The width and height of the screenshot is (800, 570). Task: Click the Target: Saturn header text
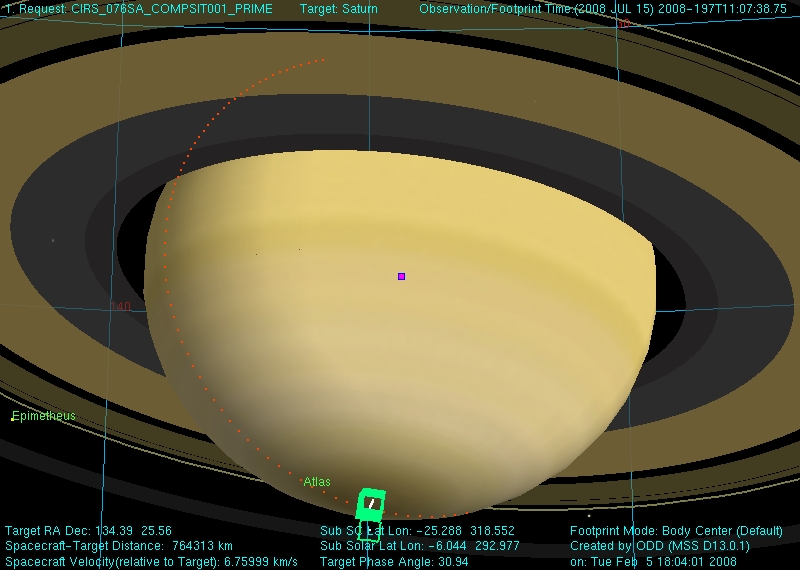[339, 9]
